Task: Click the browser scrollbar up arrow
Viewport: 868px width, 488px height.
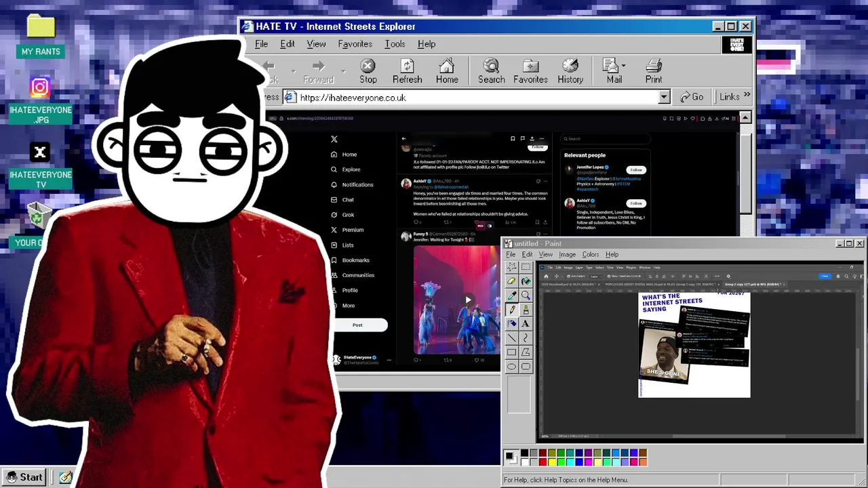Action: coord(745,118)
